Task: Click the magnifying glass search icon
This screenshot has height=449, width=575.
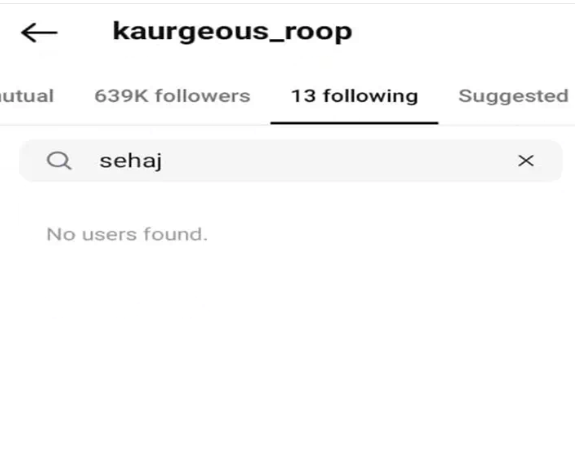Action: [59, 161]
